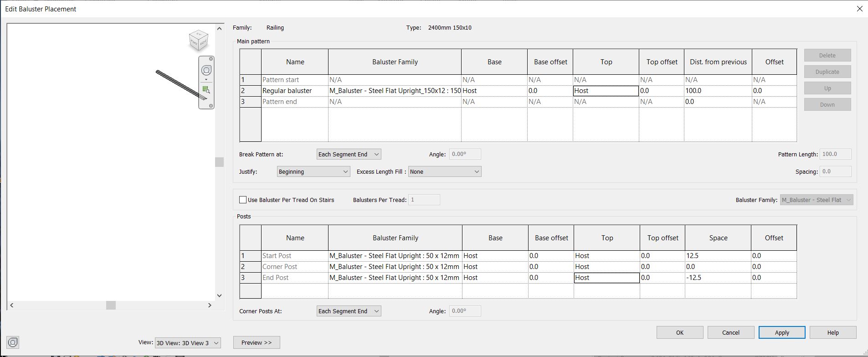
Task: Click the preview vertical scrollbar thumb
Action: [x=219, y=162]
